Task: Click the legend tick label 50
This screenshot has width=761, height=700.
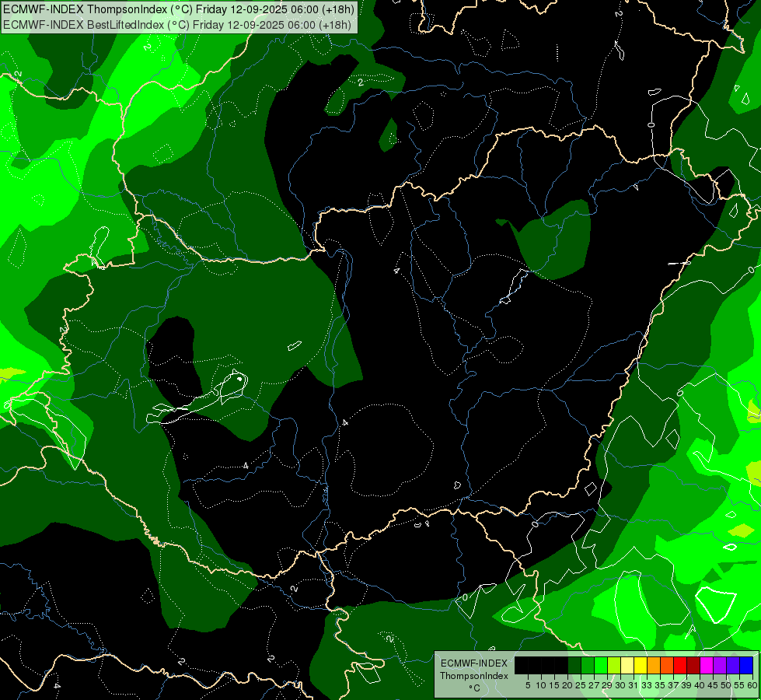Action: [x=726, y=685]
